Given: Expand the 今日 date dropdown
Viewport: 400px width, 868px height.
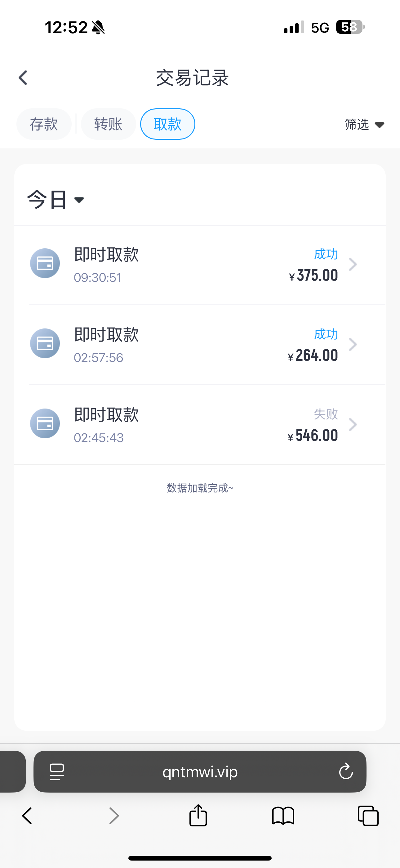Looking at the screenshot, I should pos(56,200).
